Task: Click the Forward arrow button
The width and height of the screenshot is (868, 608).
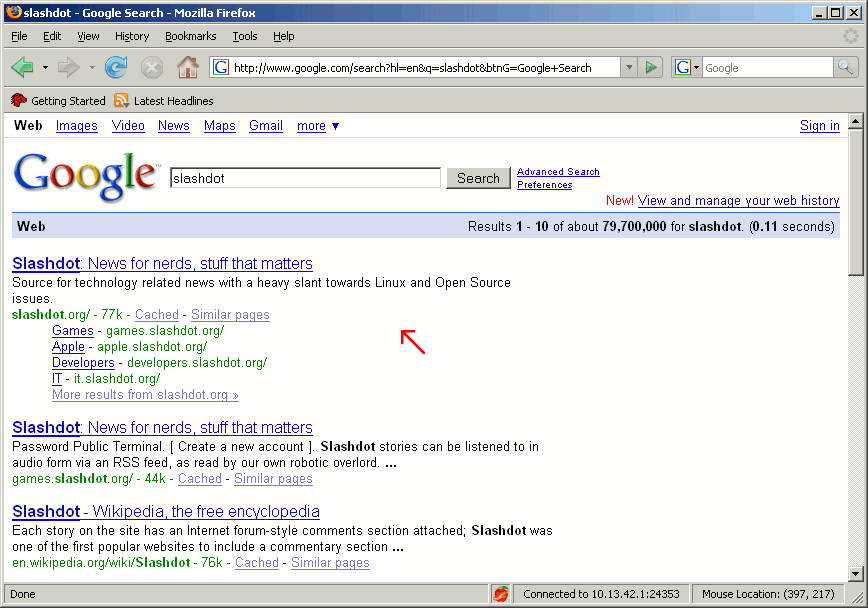Action: click(x=69, y=68)
